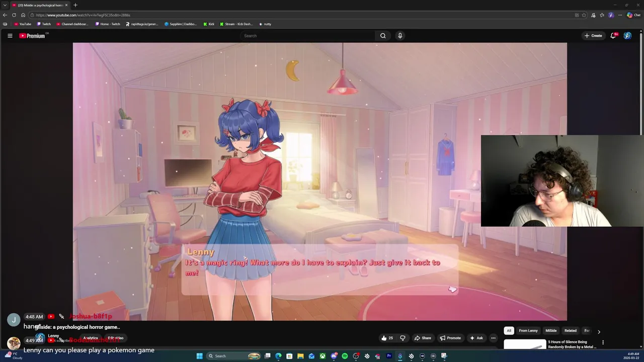The height and width of the screenshot is (362, 644).
Task: Open YouTube notifications bell
Action: [x=613, y=36]
